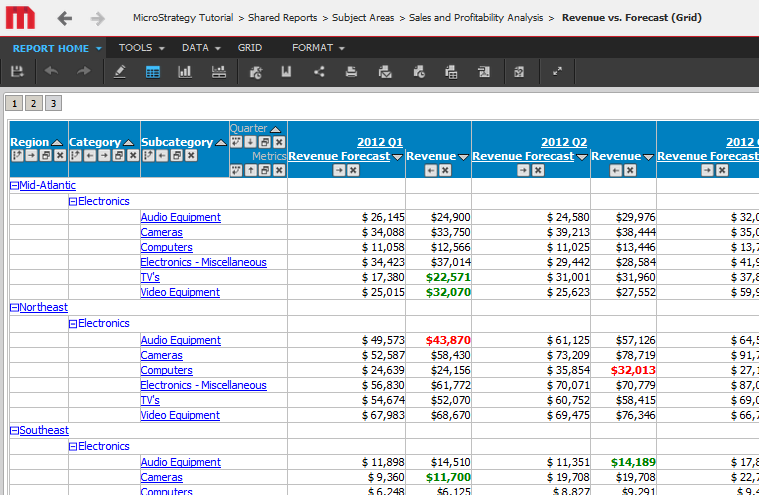Collapse the Mid-Atlantic region group

click(x=15, y=185)
